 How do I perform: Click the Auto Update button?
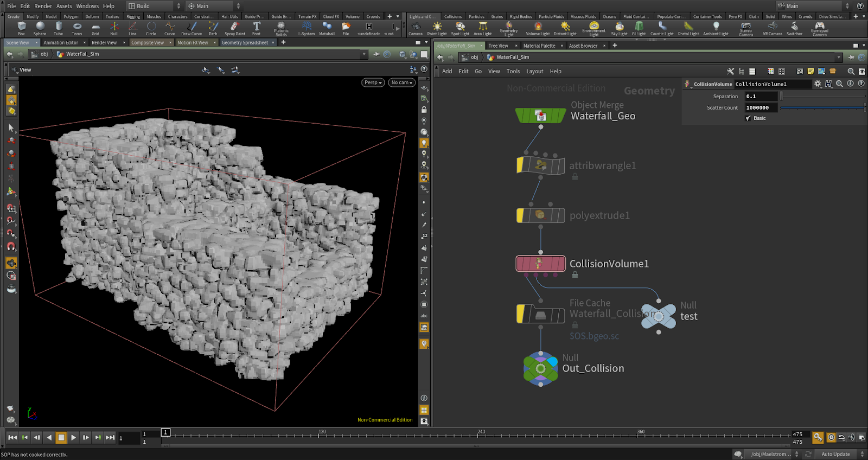[x=835, y=454]
